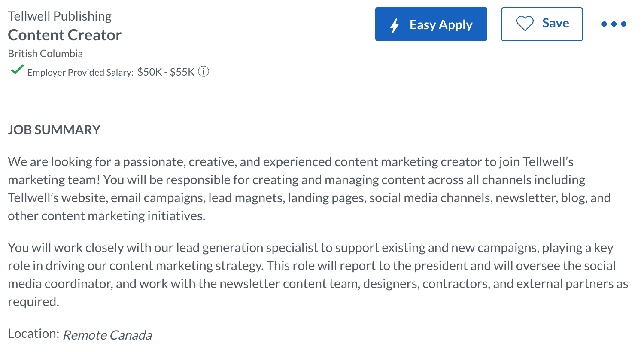
Task: Click the salary info circle icon
Action: (x=204, y=72)
